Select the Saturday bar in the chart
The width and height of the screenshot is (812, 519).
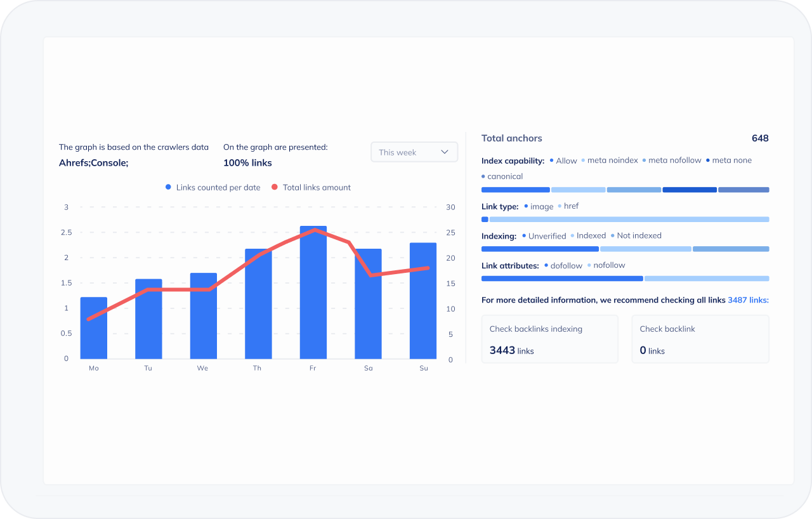pos(368,304)
